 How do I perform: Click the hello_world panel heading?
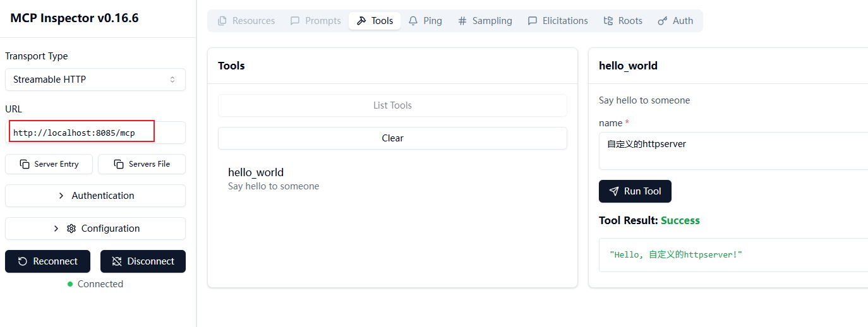pyautogui.click(x=628, y=66)
